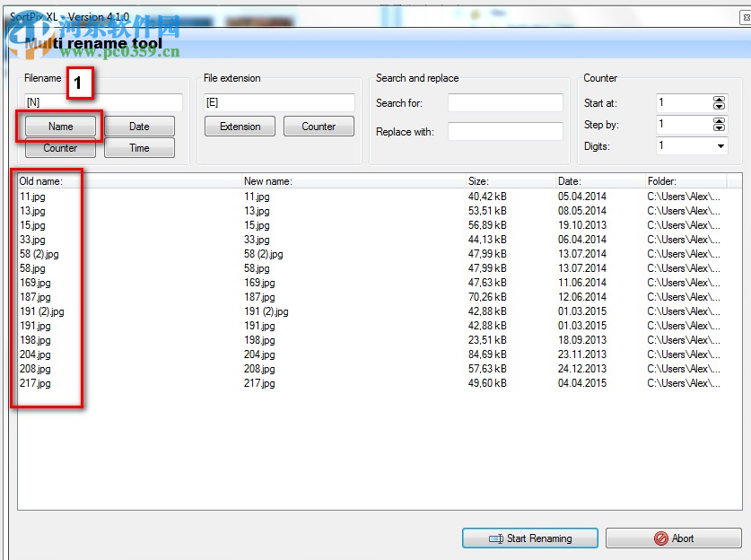
Task: Click the Name button under Filename
Action: pos(60,127)
